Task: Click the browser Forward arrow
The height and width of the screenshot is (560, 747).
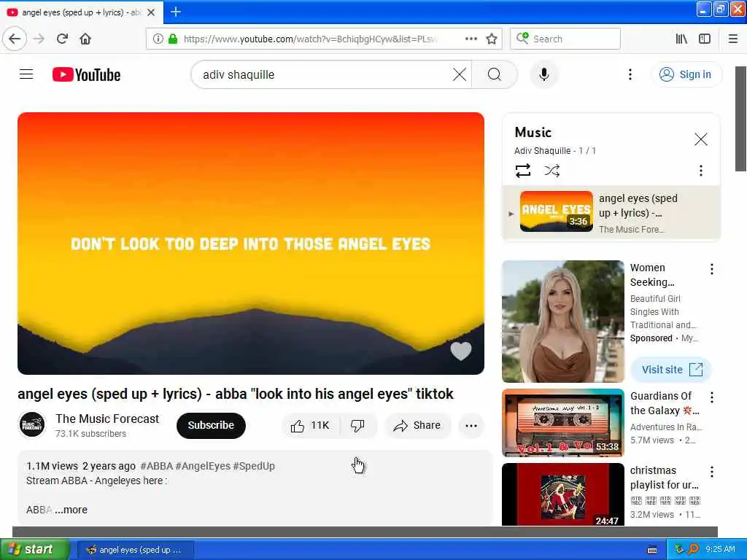Action: pos(39,39)
